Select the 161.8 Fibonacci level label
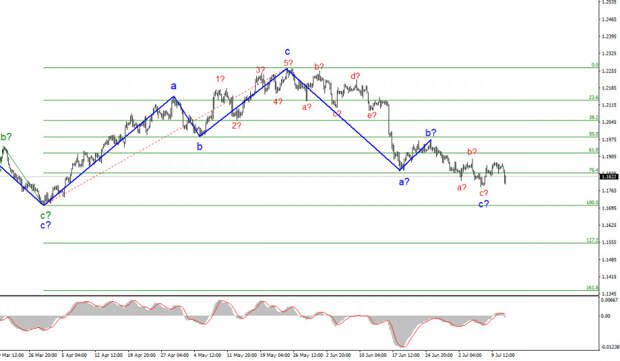This screenshot has height=361, width=620. [592, 288]
